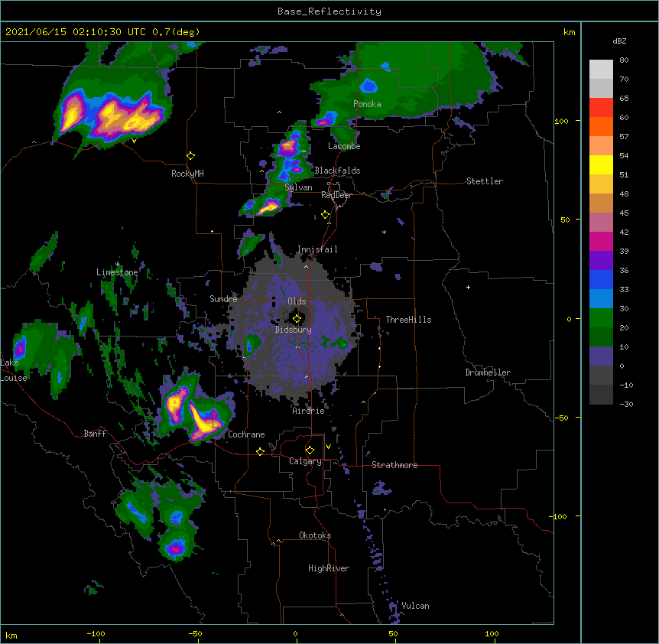Image resolution: width=659 pixels, height=644 pixels.
Task: Click the Cochrane town label
Action: (x=246, y=434)
